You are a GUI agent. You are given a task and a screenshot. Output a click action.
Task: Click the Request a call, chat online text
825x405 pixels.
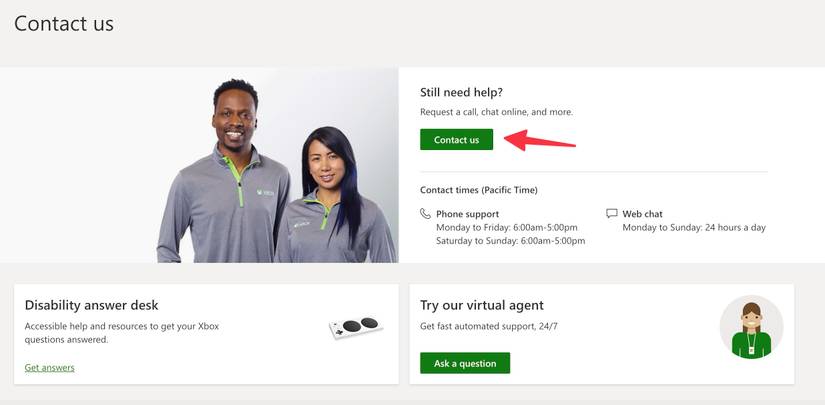[497, 112]
